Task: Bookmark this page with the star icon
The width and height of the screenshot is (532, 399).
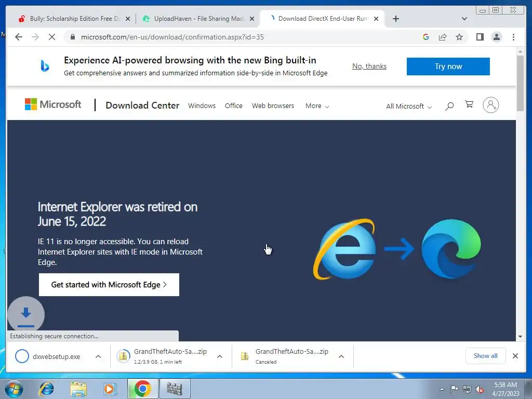Action: coord(459,37)
